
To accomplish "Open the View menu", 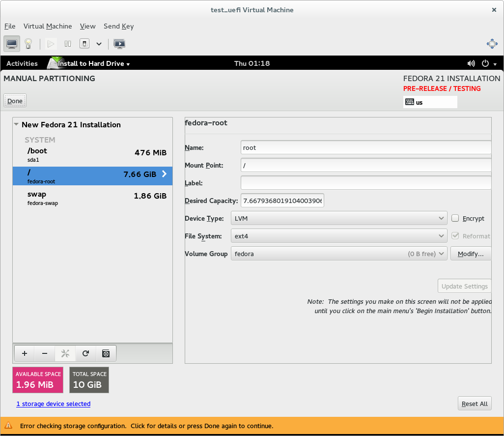I will [x=87, y=26].
